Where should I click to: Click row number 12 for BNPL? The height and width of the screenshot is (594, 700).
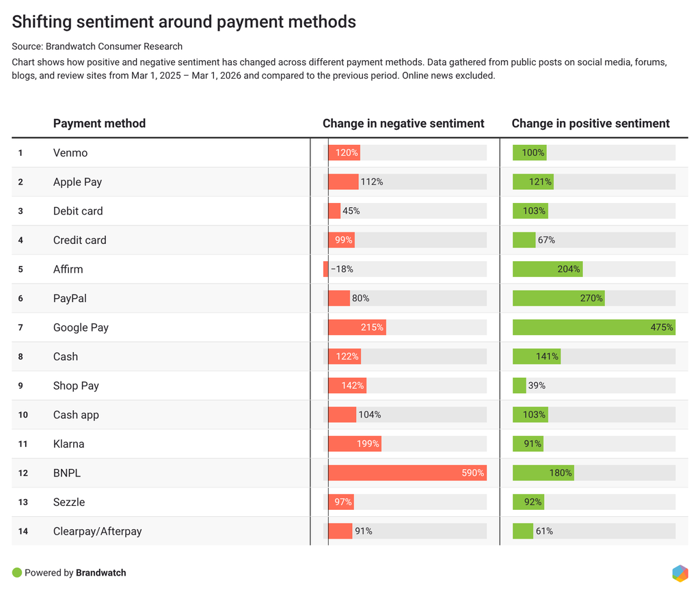[x=23, y=473]
